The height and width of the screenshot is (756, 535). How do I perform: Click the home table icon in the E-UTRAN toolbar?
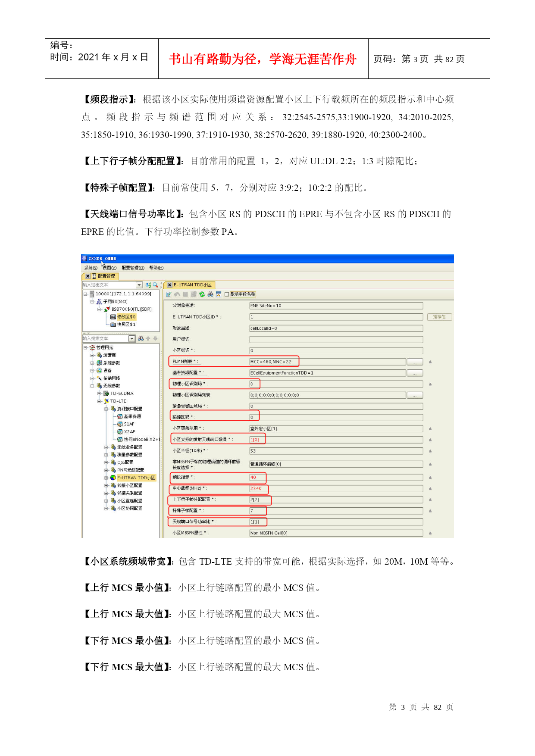(219, 294)
